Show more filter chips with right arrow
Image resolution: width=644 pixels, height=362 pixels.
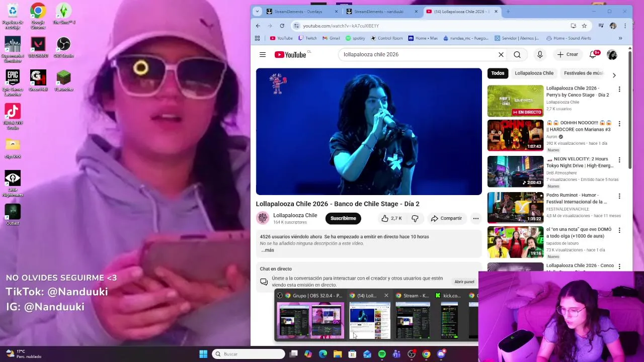[614, 75]
